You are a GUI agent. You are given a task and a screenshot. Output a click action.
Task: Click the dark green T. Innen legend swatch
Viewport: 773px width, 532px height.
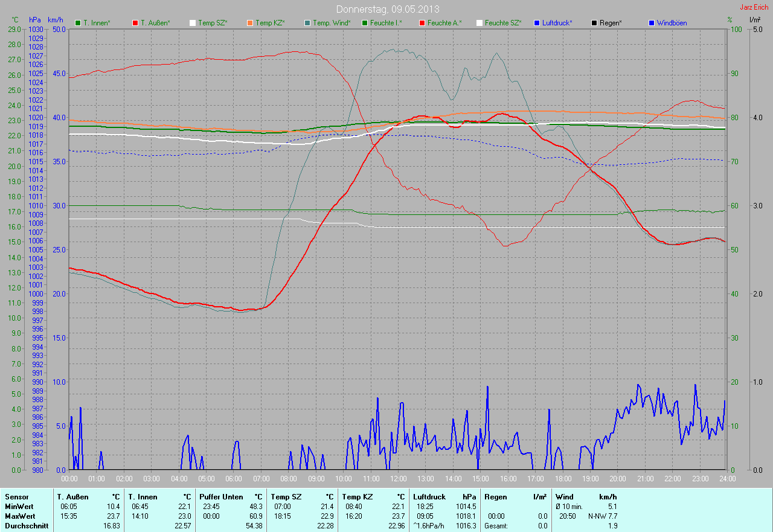coord(78,23)
